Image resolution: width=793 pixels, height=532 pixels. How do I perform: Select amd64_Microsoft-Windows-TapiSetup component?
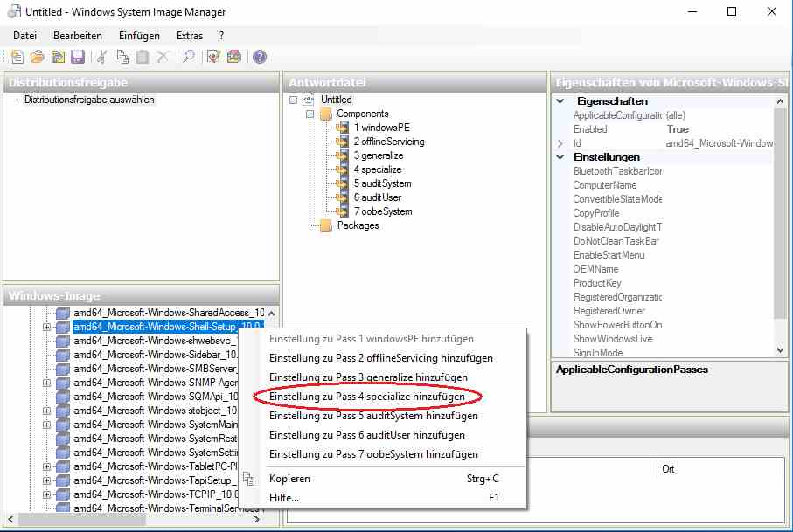coord(155,480)
